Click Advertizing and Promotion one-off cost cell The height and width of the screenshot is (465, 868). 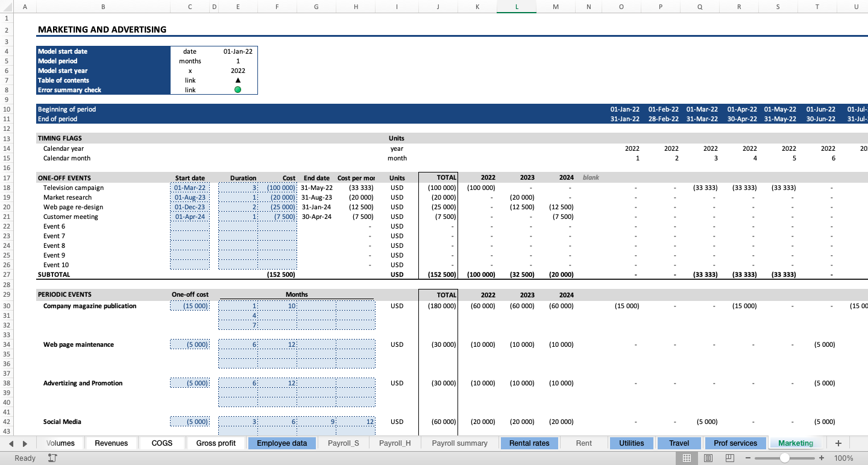pyautogui.click(x=190, y=383)
